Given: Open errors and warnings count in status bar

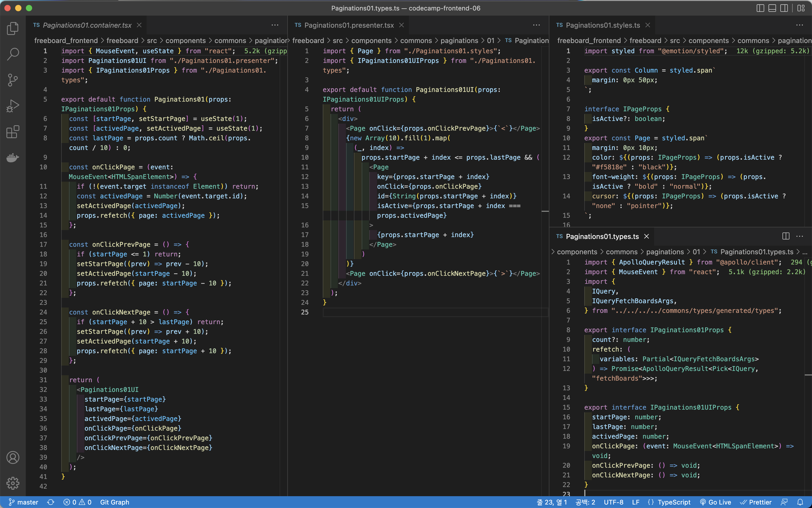Looking at the screenshot, I should [78, 502].
